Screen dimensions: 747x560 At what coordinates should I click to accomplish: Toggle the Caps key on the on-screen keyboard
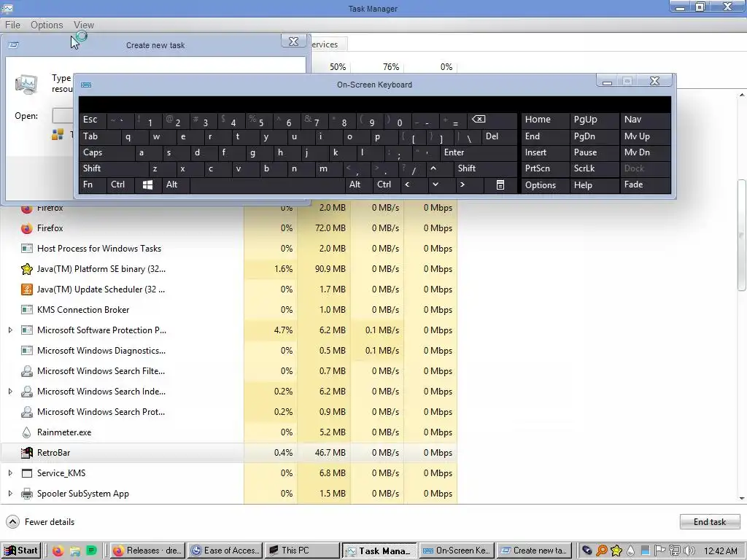click(x=107, y=152)
